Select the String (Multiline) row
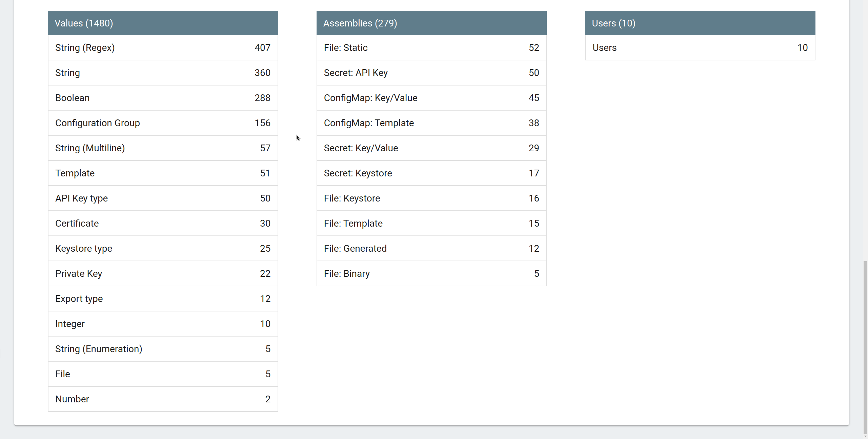 pos(163,148)
